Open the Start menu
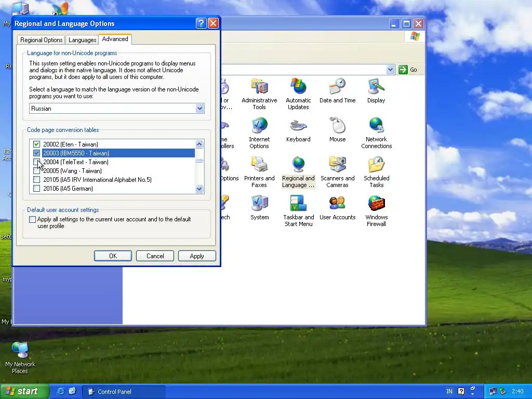The height and width of the screenshot is (399, 532). (24, 391)
